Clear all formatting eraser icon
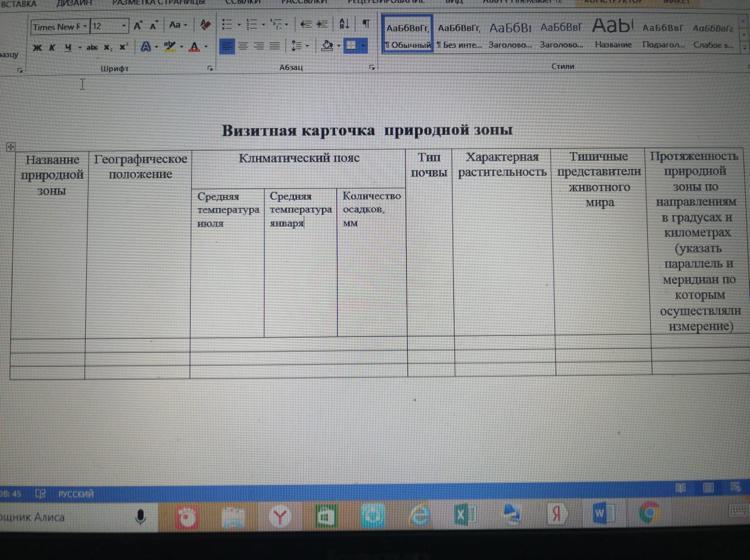Viewport: 750px width, 560px height. coord(205,24)
